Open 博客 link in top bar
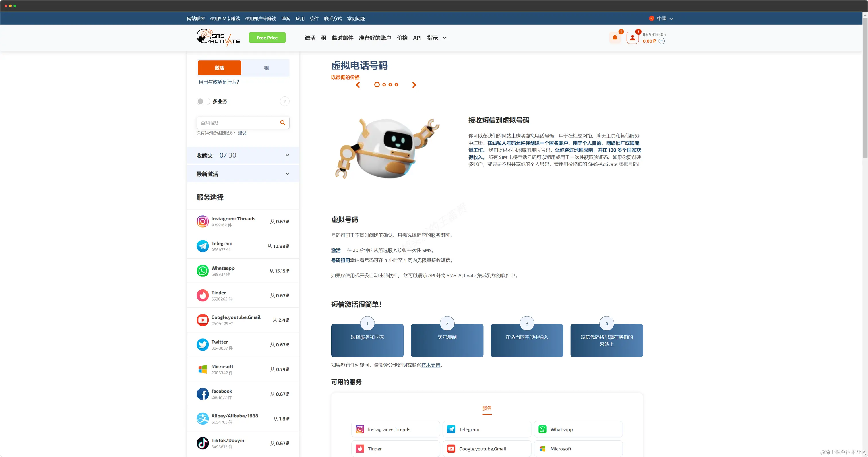 click(x=286, y=19)
